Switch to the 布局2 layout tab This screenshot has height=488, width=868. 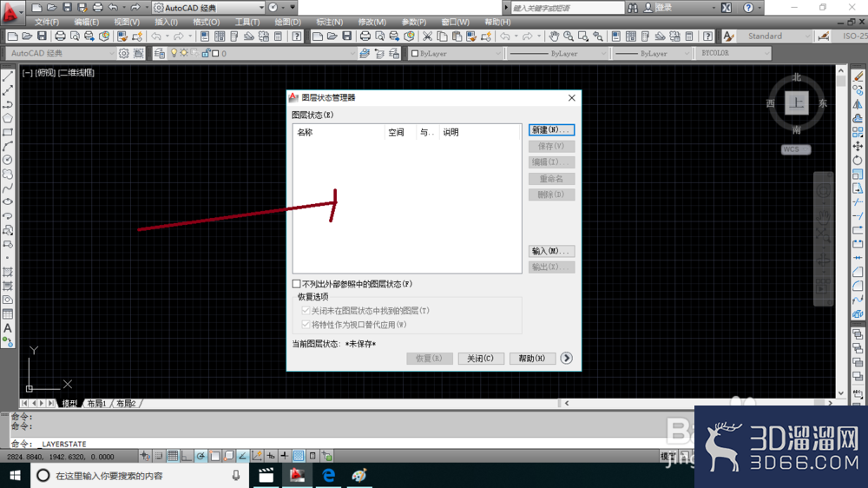pyautogui.click(x=126, y=404)
